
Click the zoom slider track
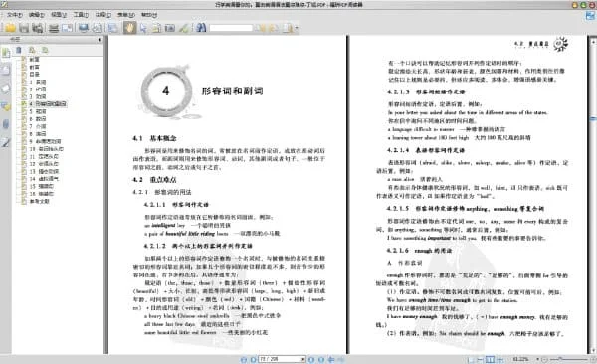click(x=568, y=359)
